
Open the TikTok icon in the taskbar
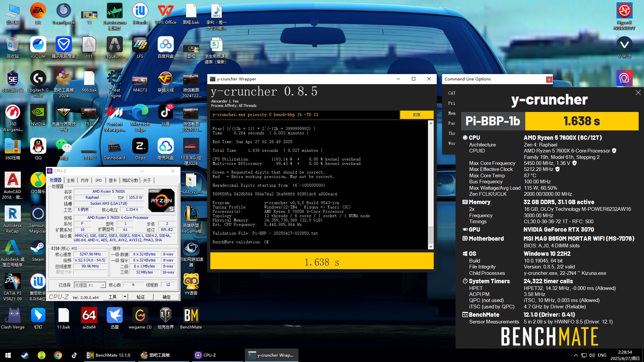74,355
